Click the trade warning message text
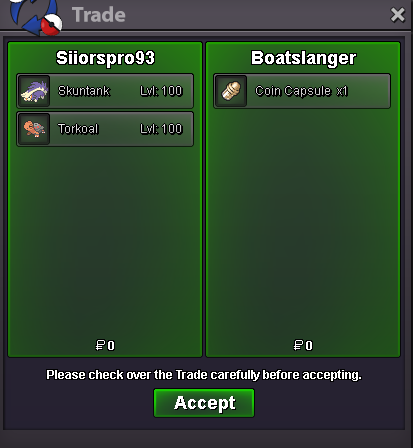The height and width of the screenshot is (448, 413). click(x=204, y=375)
